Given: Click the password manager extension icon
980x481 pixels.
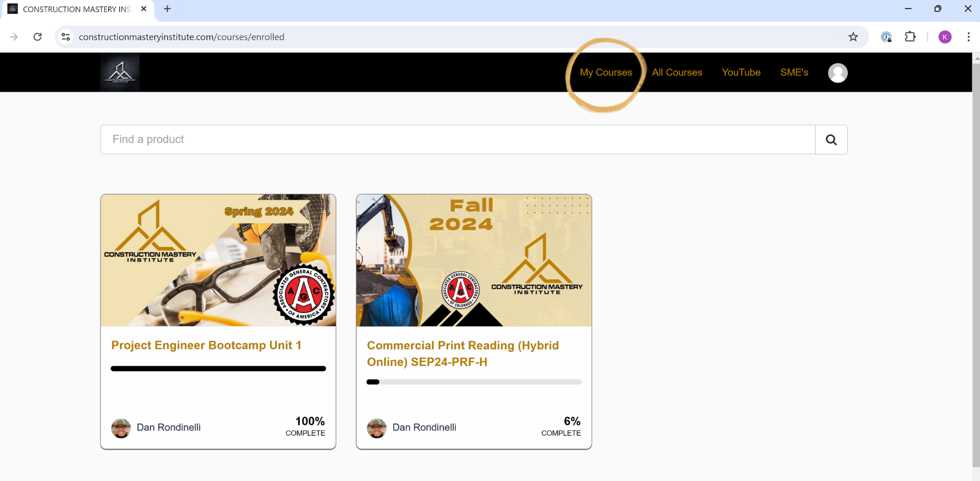Looking at the screenshot, I should coord(886,37).
